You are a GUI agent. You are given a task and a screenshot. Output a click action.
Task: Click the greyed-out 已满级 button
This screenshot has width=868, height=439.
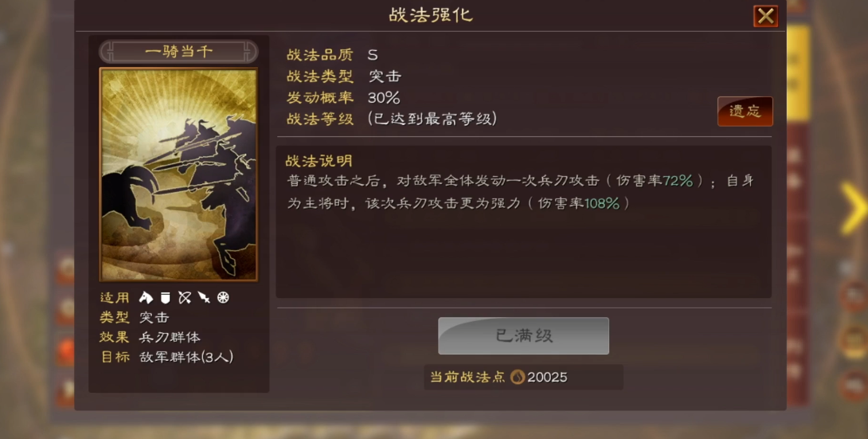(524, 335)
